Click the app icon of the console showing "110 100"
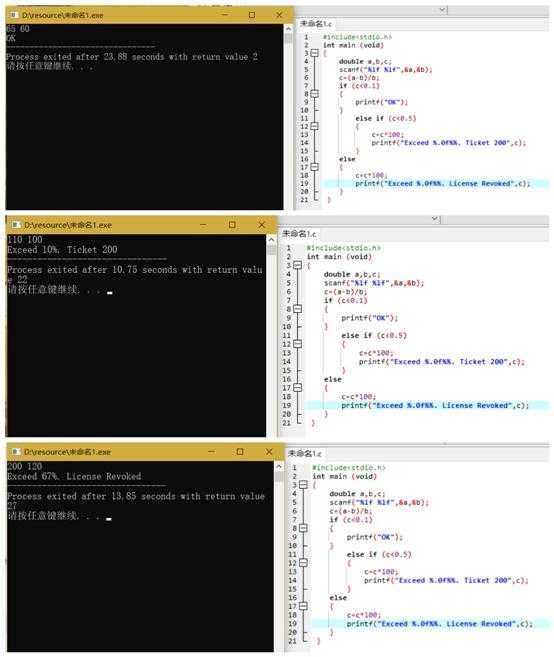 coord(17,225)
